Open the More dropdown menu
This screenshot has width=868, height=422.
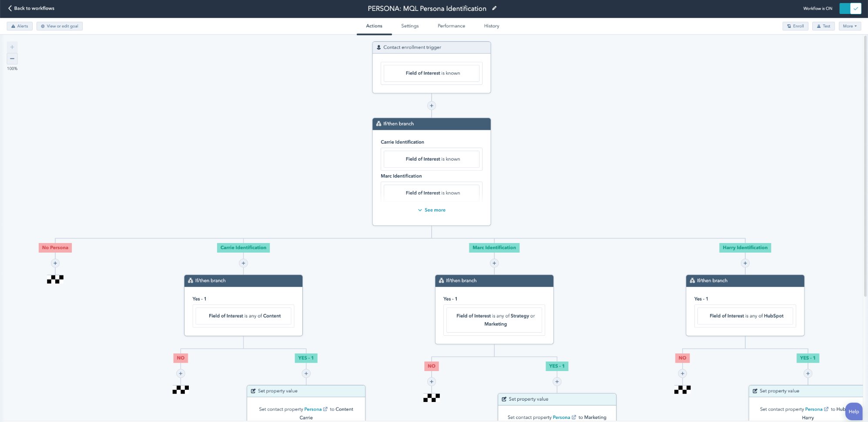(850, 26)
